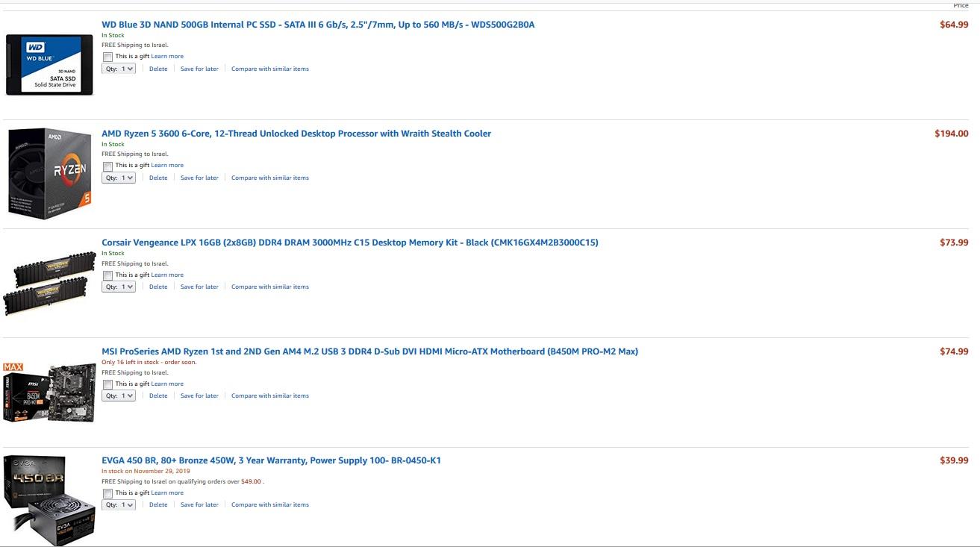Learn more about gifting the MSI motherboard

click(167, 384)
